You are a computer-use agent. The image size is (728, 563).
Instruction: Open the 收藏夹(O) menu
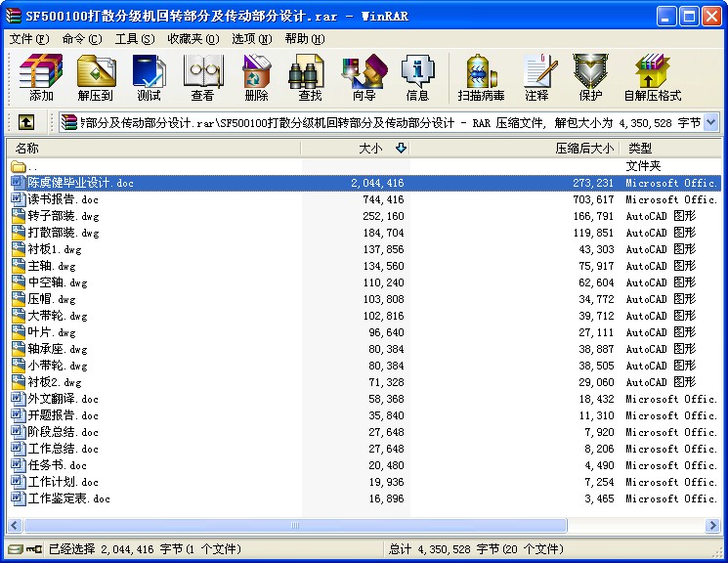pos(193,39)
